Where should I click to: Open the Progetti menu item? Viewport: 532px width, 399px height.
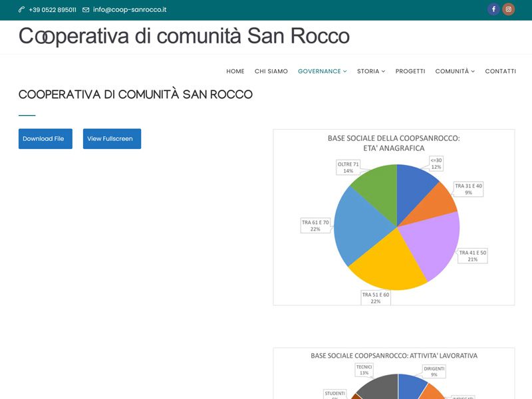click(410, 71)
